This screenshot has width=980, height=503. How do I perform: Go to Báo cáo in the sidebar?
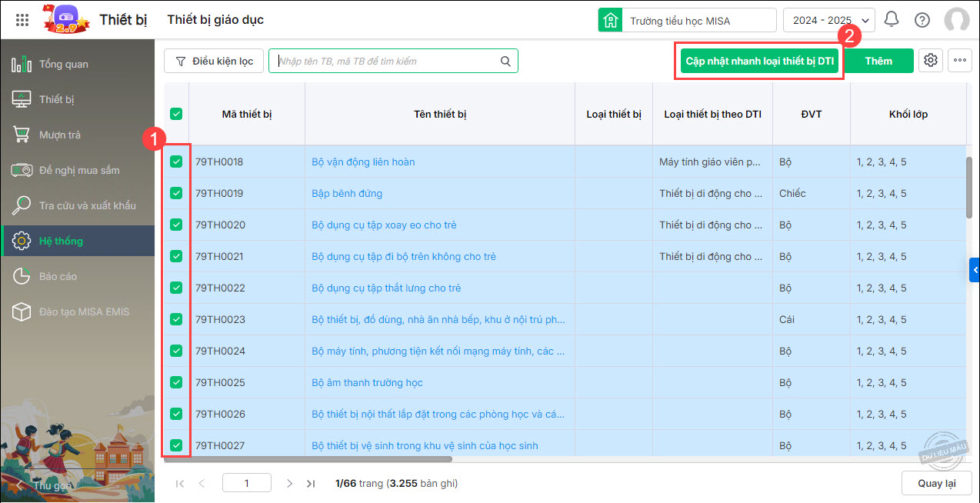pyautogui.click(x=58, y=276)
